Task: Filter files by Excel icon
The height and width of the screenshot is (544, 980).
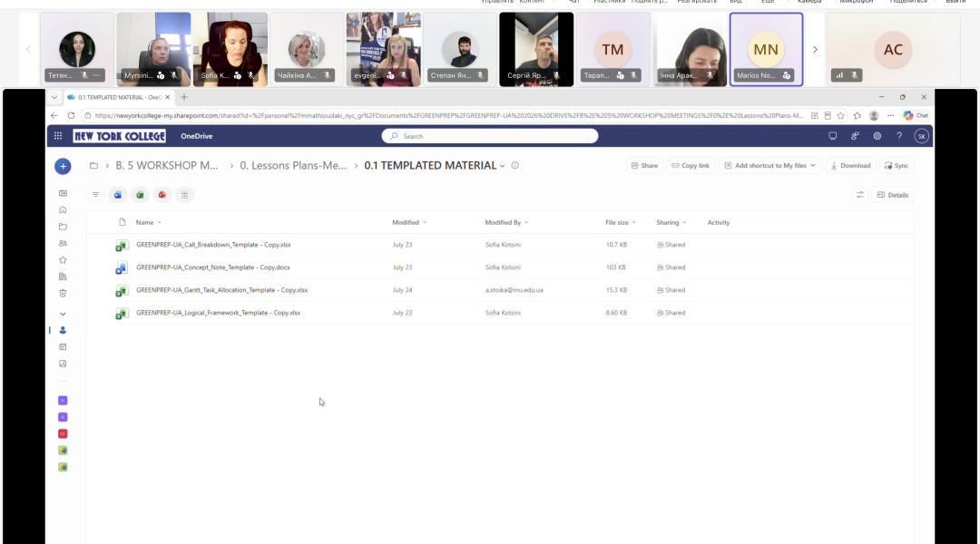Action: pyautogui.click(x=140, y=195)
